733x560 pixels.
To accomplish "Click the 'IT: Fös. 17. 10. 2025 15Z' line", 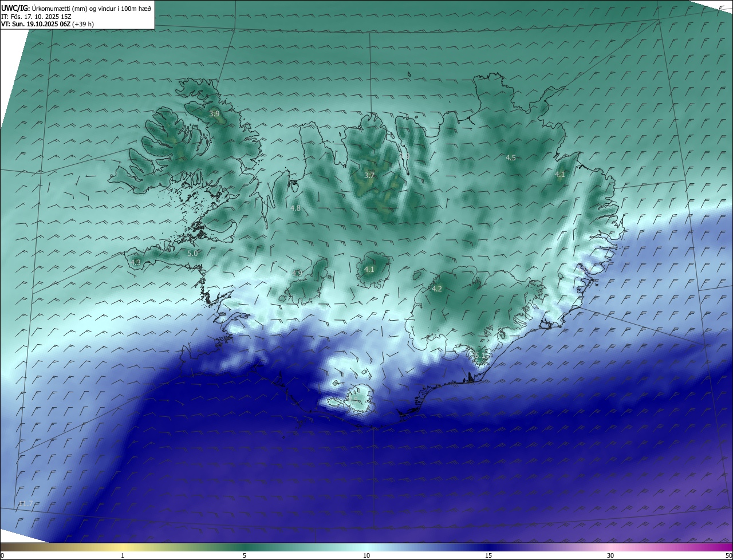I will coord(35,17).
